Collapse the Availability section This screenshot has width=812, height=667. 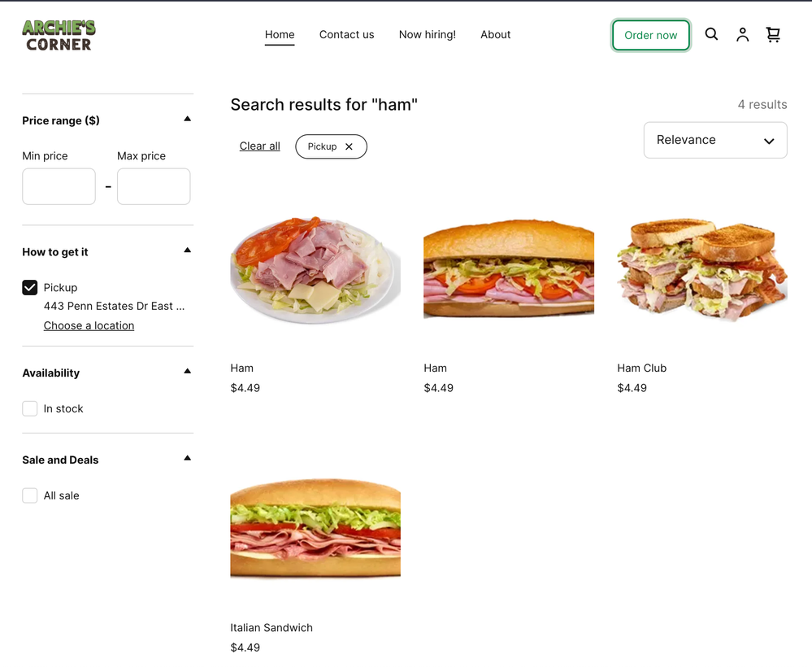187,372
